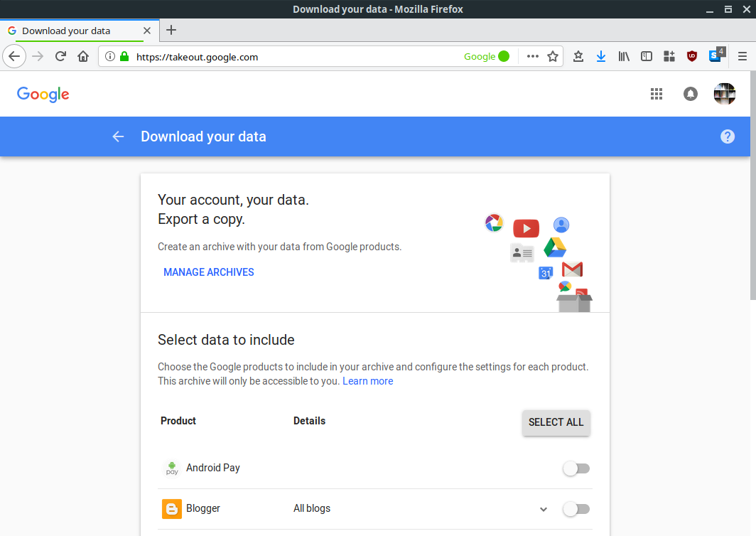Open the MANAGE ARCHIVES link
This screenshot has width=756, height=536.
tap(209, 272)
